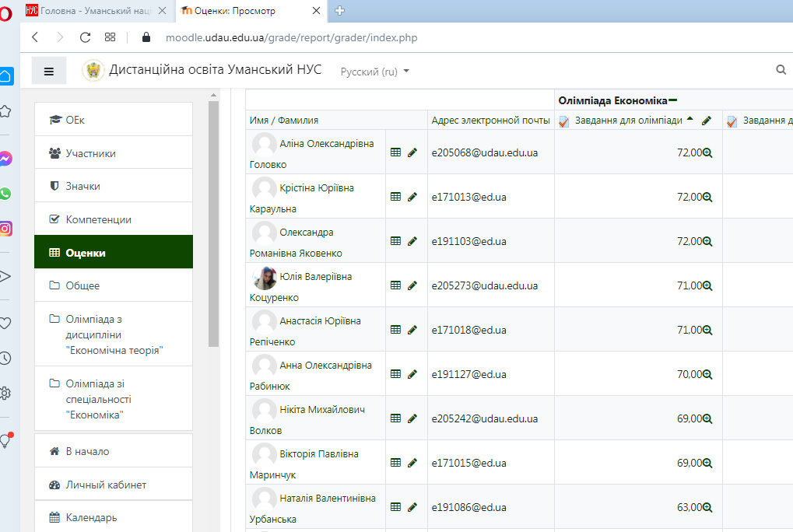The height and width of the screenshot is (532, 793).
Task: Open Завдання для олімпіади column link
Action: (x=628, y=121)
